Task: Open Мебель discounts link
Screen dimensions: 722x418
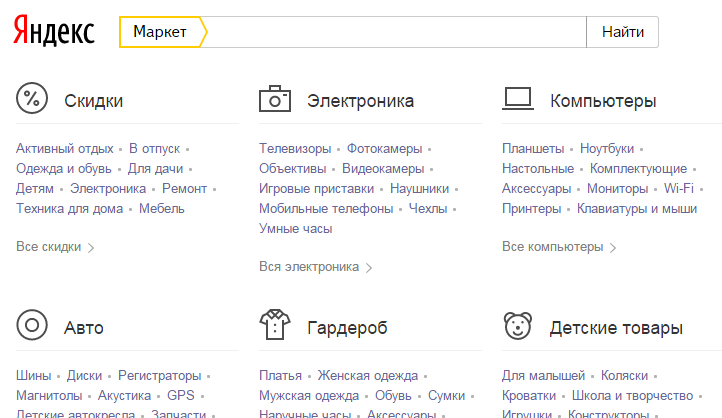Action: [x=162, y=209]
